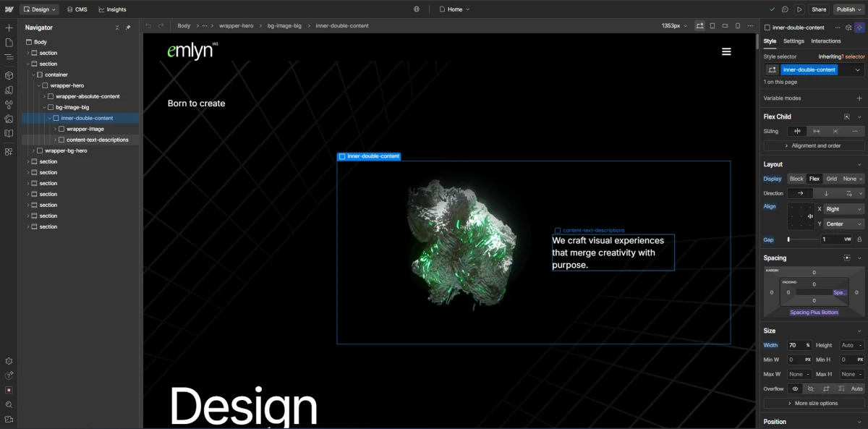Select the tablet breakpoint icon
Screen dimensions: 868x429
712,25
